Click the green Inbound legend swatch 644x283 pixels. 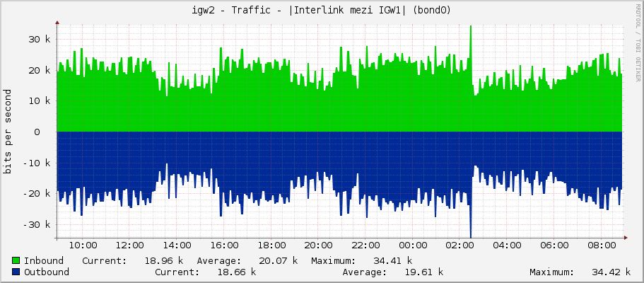(16, 261)
